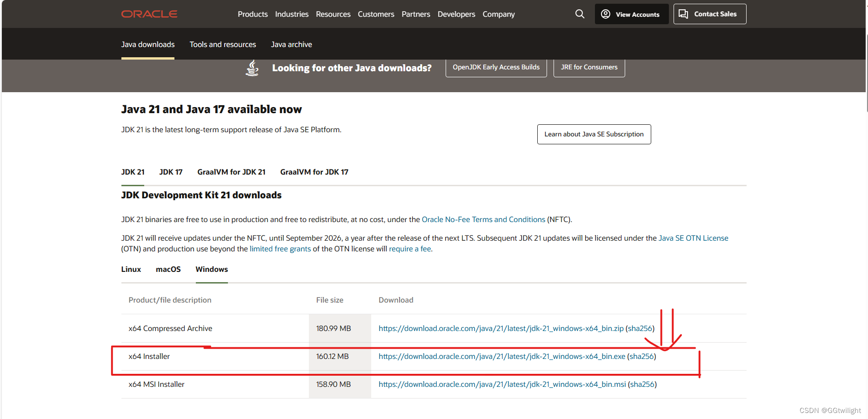Open the Company menu
Screen dimensions: 868x419
(x=499, y=14)
